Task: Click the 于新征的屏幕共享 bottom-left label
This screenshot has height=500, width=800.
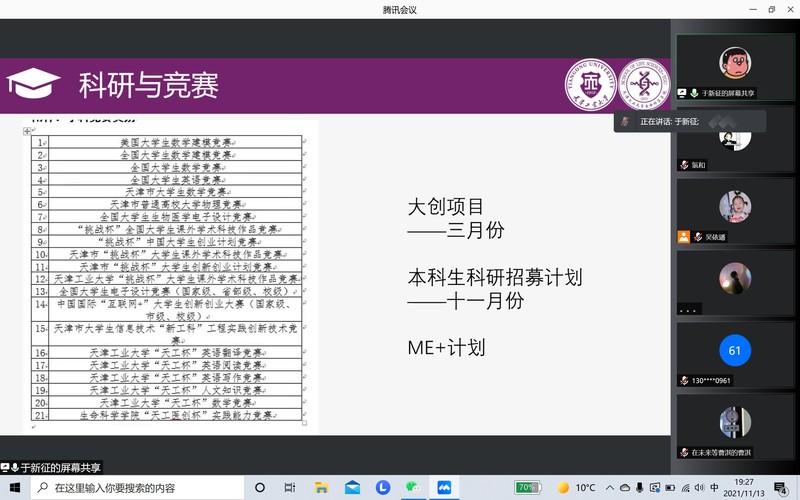Action: [60, 467]
